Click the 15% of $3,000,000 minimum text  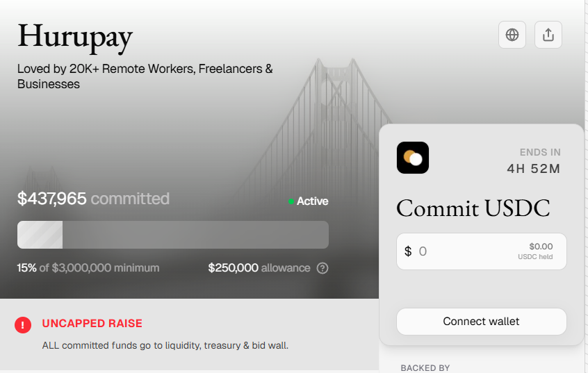88,268
